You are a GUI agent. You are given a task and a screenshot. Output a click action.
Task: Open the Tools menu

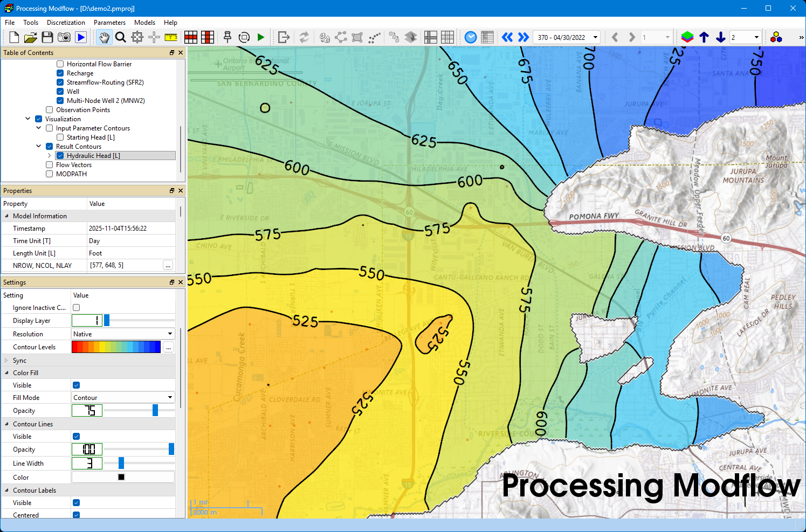tap(31, 23)
